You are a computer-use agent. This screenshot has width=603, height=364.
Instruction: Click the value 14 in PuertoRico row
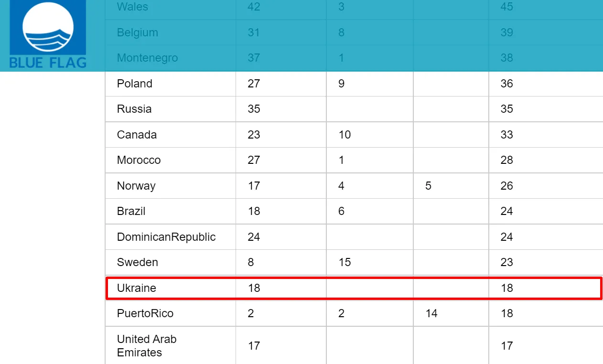click(431, 313)
